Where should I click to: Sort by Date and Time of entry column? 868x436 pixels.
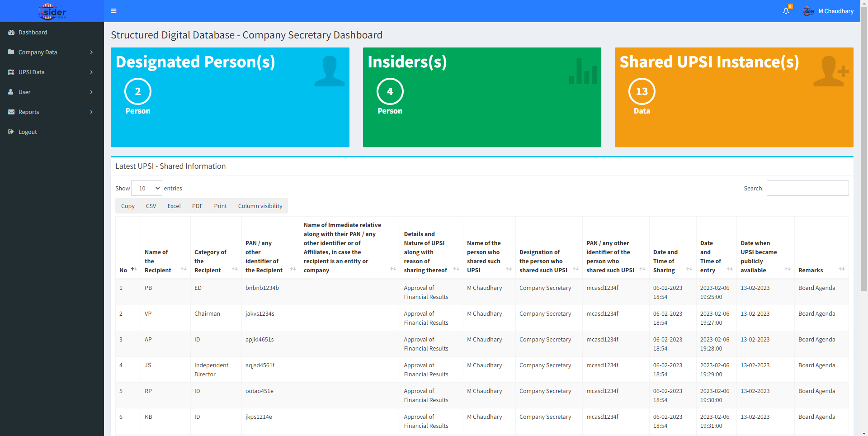coord(730,270)
